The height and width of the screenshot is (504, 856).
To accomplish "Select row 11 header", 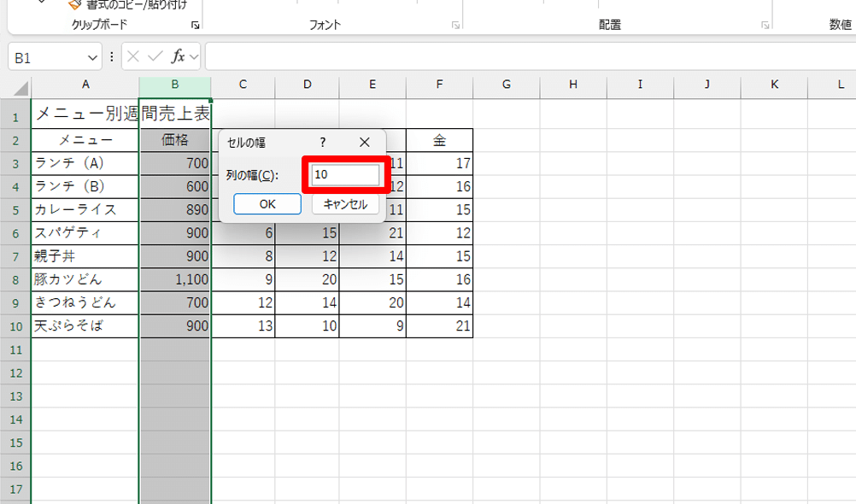I will tap(16, 350).
